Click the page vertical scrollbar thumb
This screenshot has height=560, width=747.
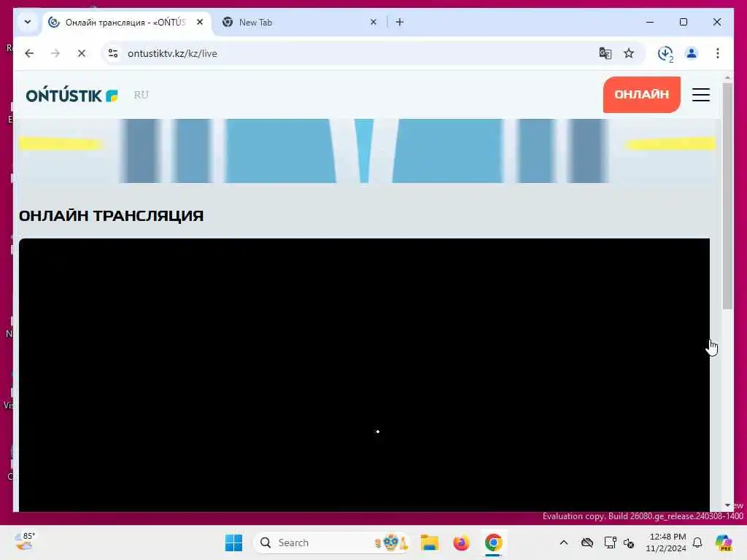tap(727, 195)
